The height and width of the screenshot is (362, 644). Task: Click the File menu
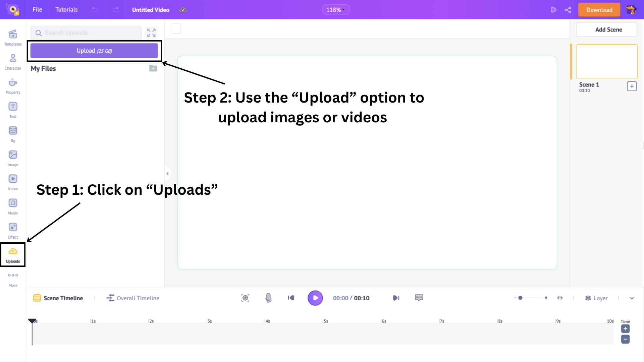point(37,10)
